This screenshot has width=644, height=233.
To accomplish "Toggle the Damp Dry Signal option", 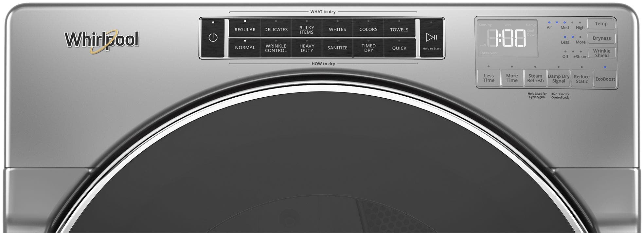I will pyautogui.click(x=559, y=79).
